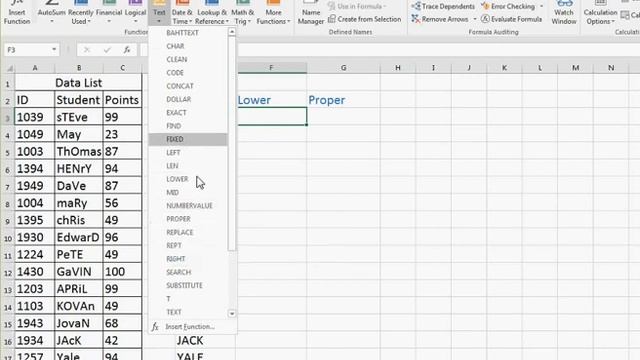Open More Functions dropdown
This screenshot has height=360, width=640.
[273, 13]
